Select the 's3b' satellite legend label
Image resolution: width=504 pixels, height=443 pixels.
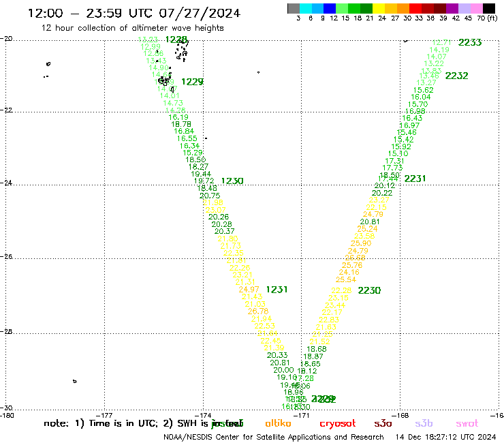click(x=424, y=423)
